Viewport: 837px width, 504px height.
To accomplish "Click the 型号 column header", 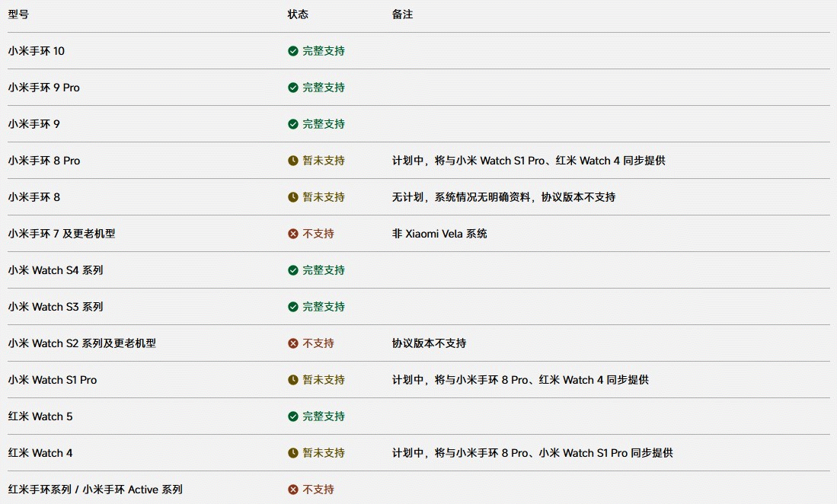I will click(19, 14).
